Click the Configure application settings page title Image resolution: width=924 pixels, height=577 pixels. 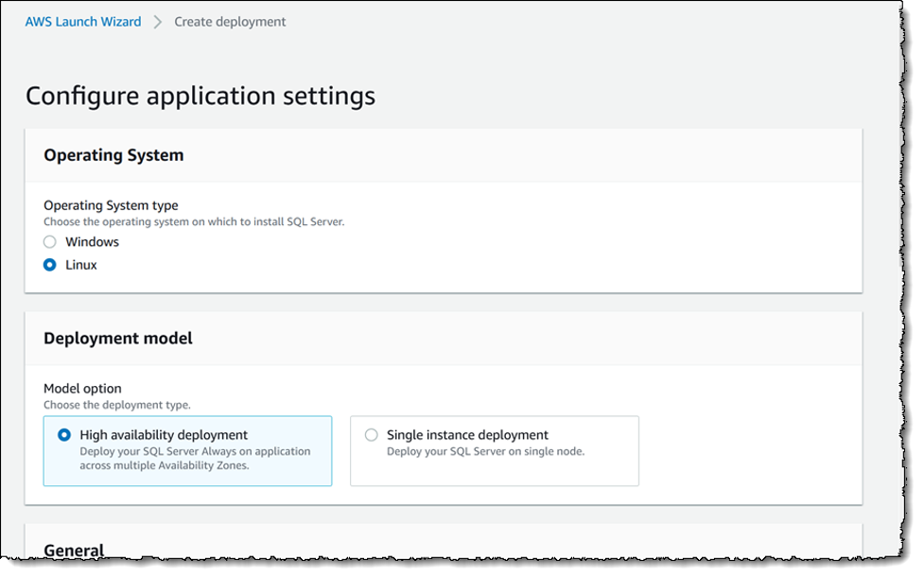coord(200,96)
